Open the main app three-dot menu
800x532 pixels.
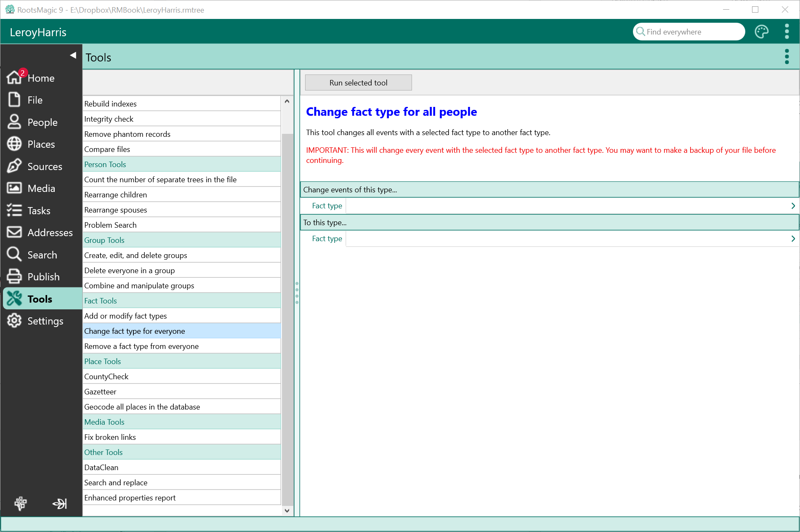tap(787, 32)
